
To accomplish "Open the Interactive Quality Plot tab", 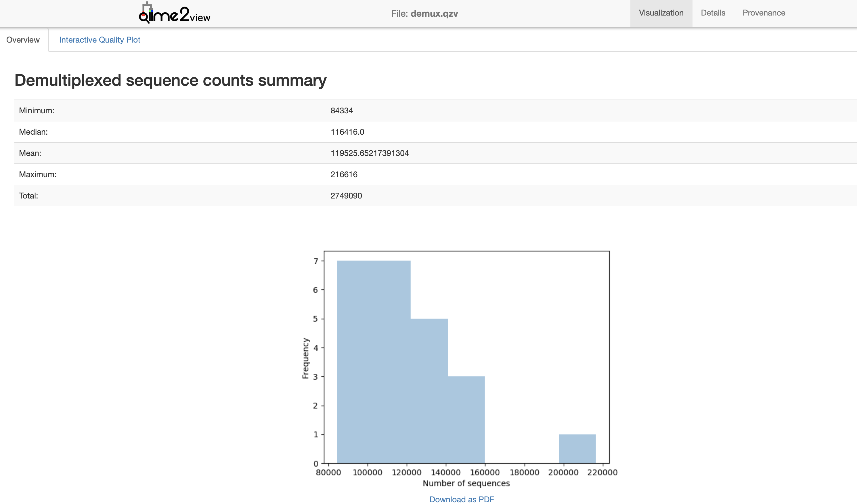I will pyautogui.click(x=100, y=40).
